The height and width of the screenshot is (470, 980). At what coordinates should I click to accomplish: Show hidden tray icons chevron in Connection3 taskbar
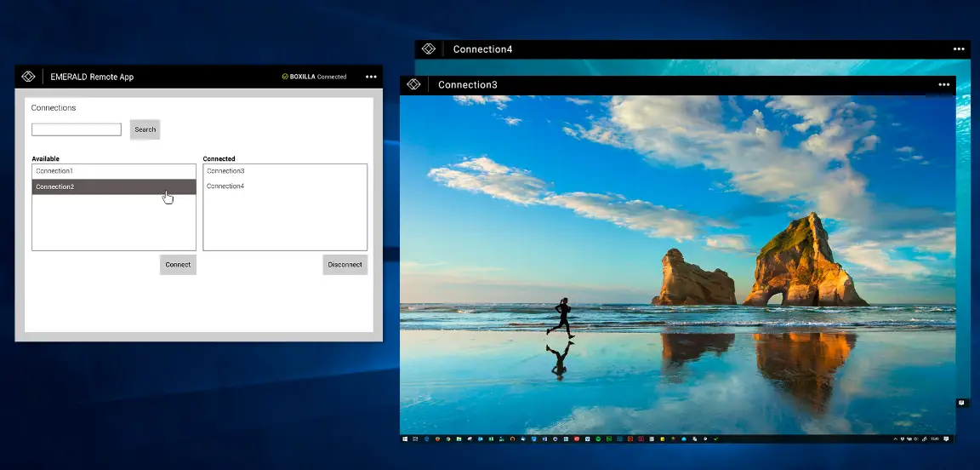(896, 439)
